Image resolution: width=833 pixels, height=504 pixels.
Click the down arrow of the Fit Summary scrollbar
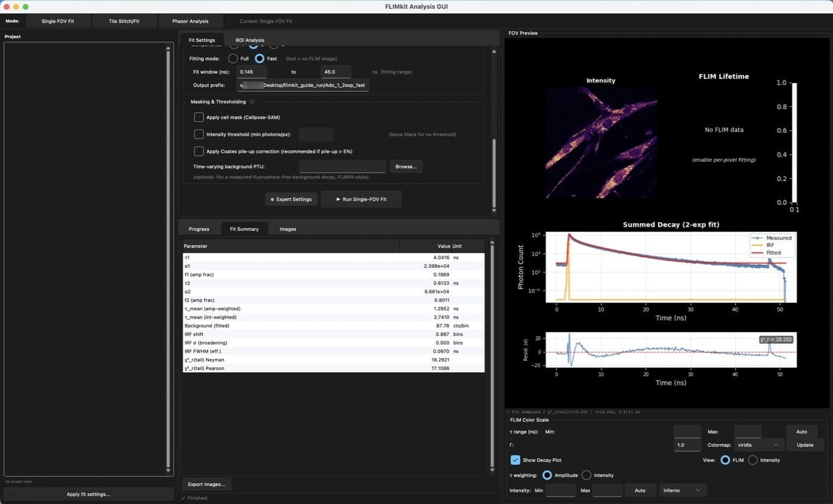pos(492,470)
